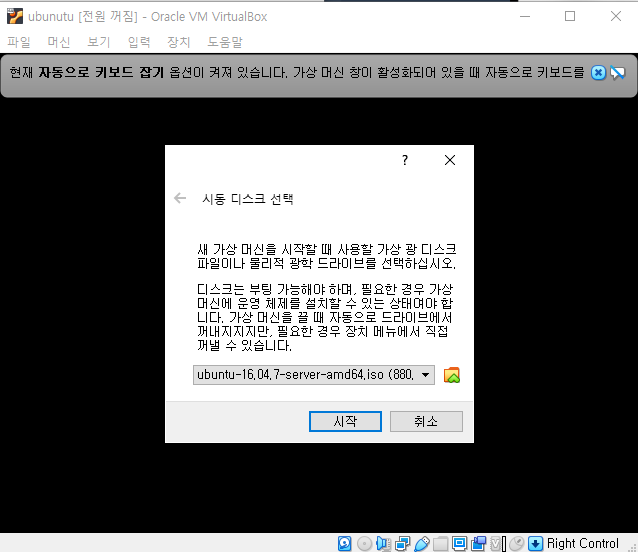Image resolution: width=638 pixels, height=552 pixels.
Task: Dismiss the keyboard capture notification
Action: (598, 73)
